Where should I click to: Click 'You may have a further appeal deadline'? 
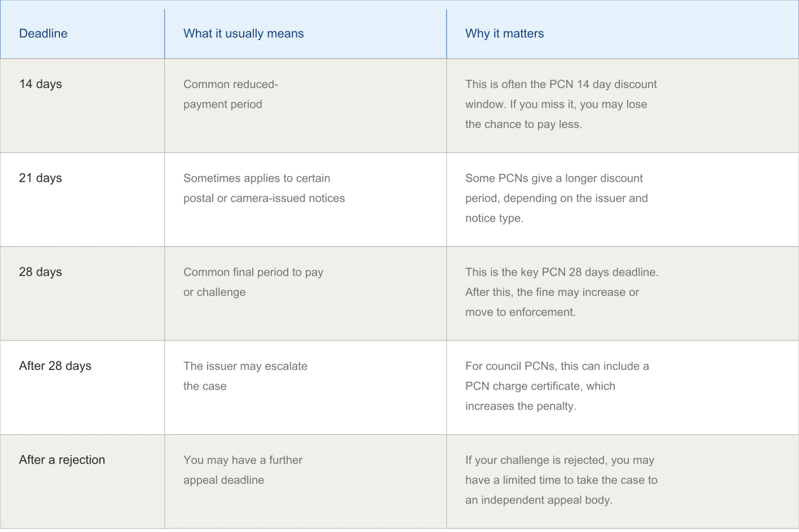[x=243, y=470]
